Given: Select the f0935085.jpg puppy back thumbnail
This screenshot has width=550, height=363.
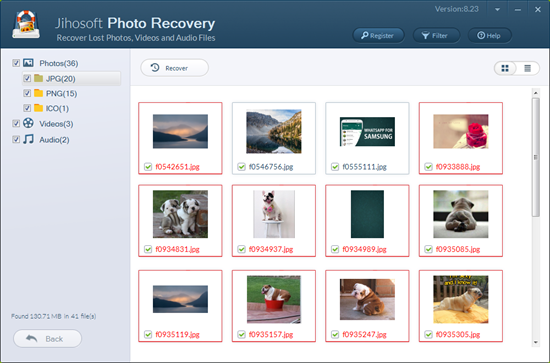Looking at the screenshot, I should click(461, 214).
